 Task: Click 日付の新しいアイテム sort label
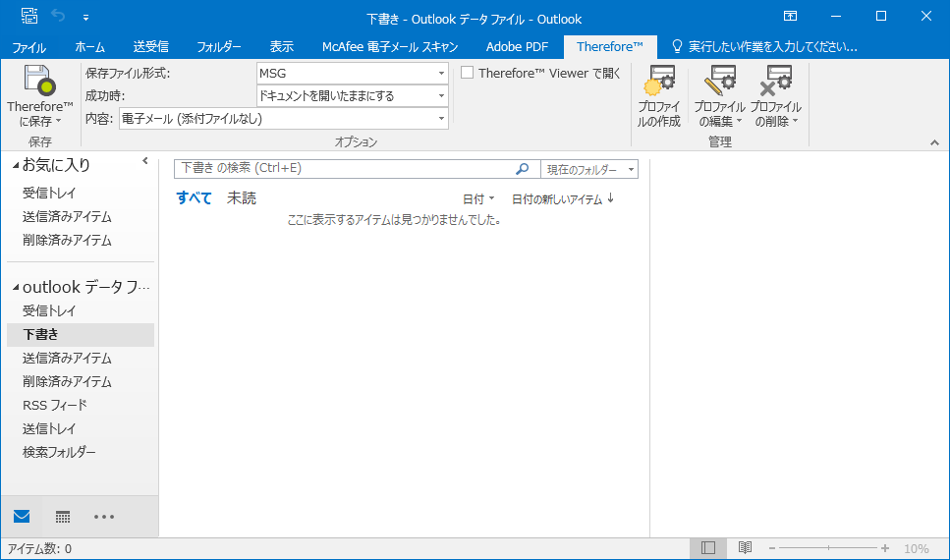coord(557,198)
